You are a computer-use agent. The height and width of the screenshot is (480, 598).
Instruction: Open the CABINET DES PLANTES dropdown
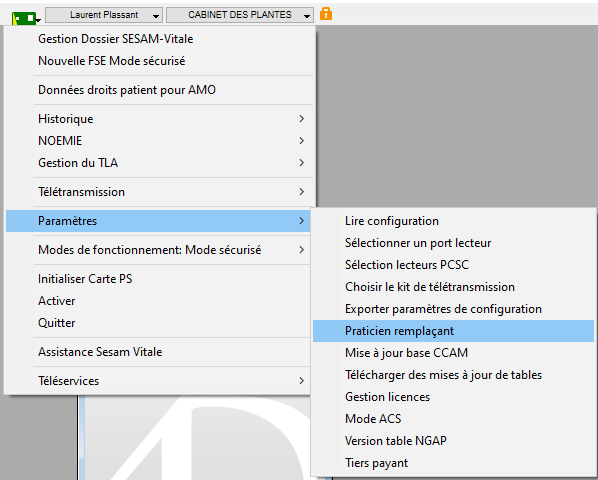click(240, 15)
